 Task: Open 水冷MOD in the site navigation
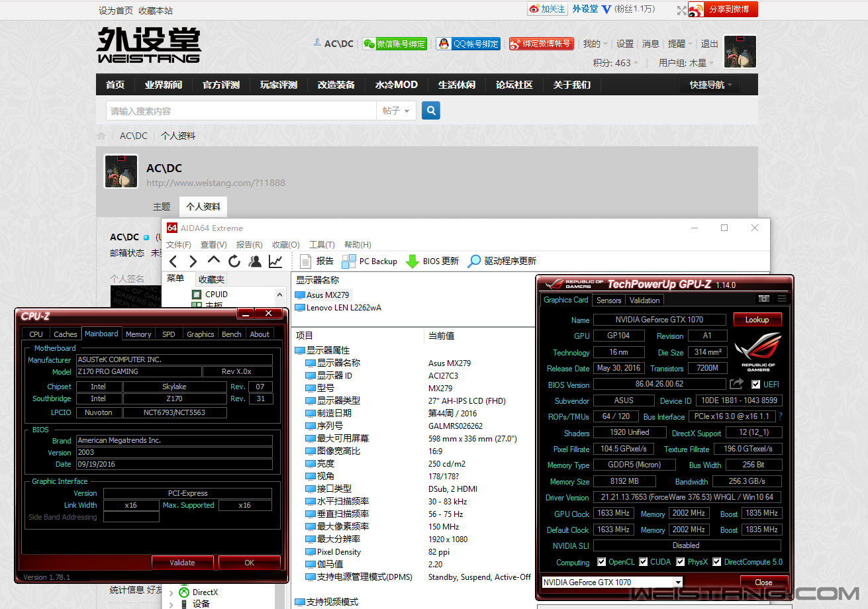coord(397,85)
